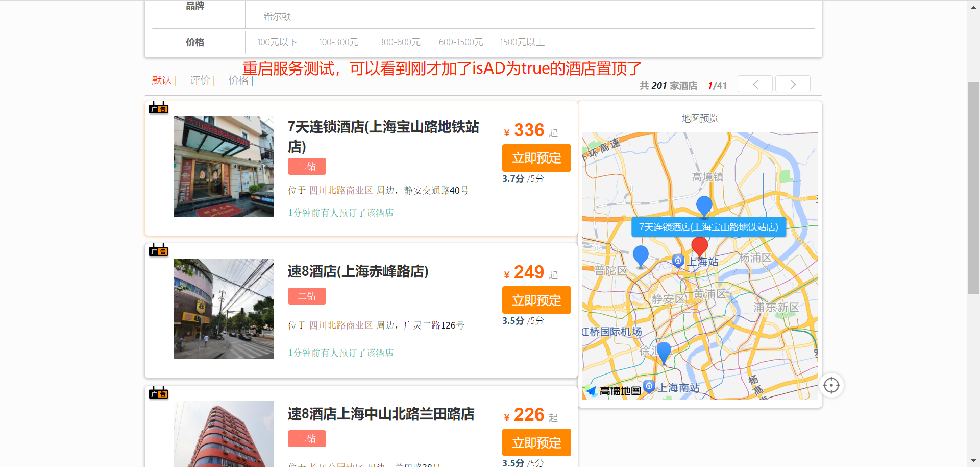
Task: Sort hotels by 默认
Action: tap(161, 80)
